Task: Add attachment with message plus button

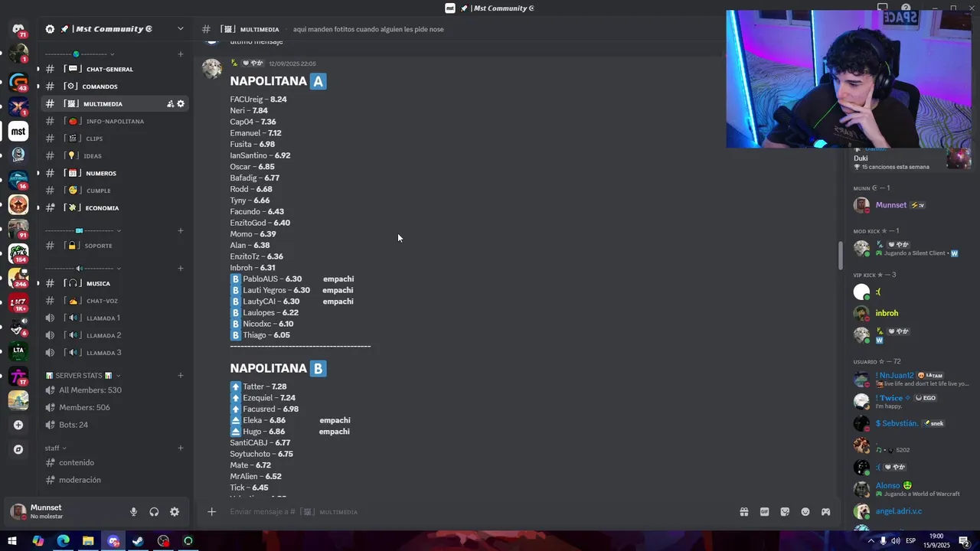Action: tap(211, 512)
